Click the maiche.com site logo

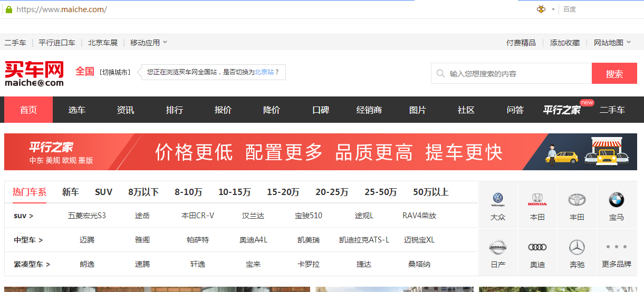click(x=34, y=74)
